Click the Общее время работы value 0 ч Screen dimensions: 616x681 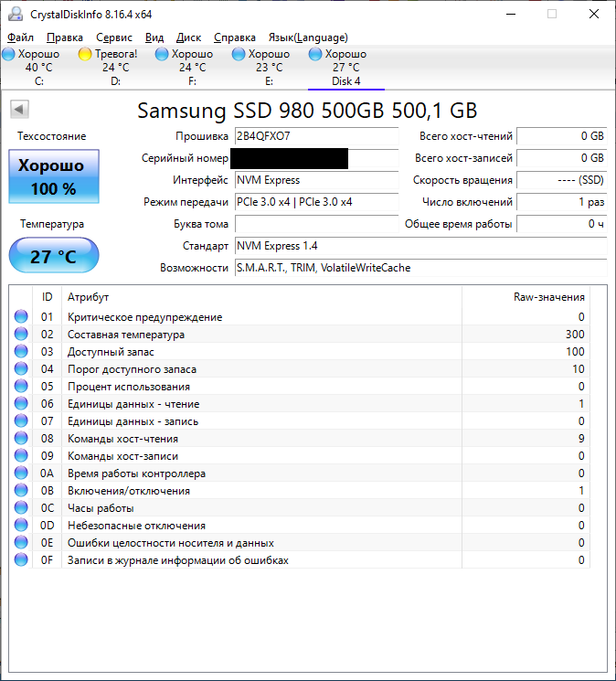[562, 224]
